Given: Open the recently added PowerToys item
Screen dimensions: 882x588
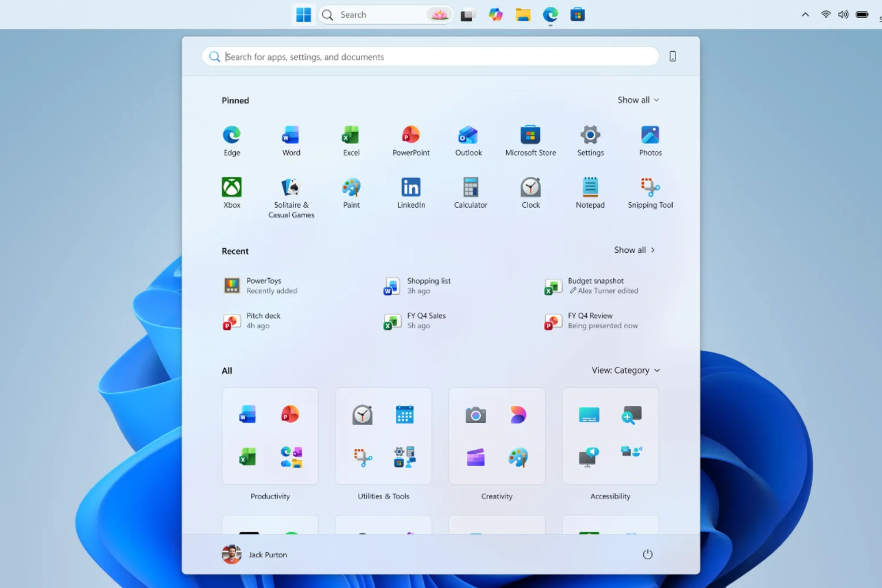Looking at the screenshot, I should (x=261, y=286).
